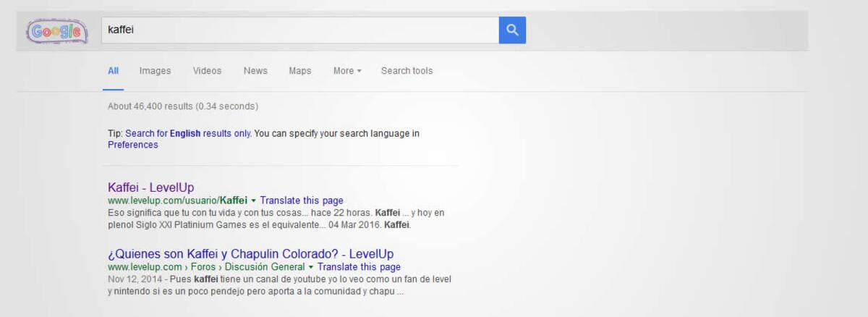Open '¿Quienes son Kaffei y Chapulin Colorado?' result
The height and width of the screenshot is (317, 868).
pos(250,254)
